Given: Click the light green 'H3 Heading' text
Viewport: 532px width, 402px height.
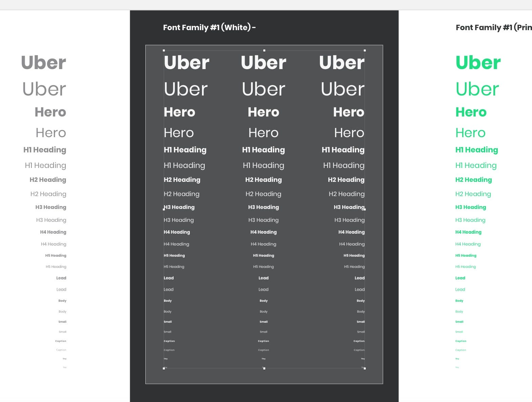Looking at the screenshot, I should click(470, 220).
